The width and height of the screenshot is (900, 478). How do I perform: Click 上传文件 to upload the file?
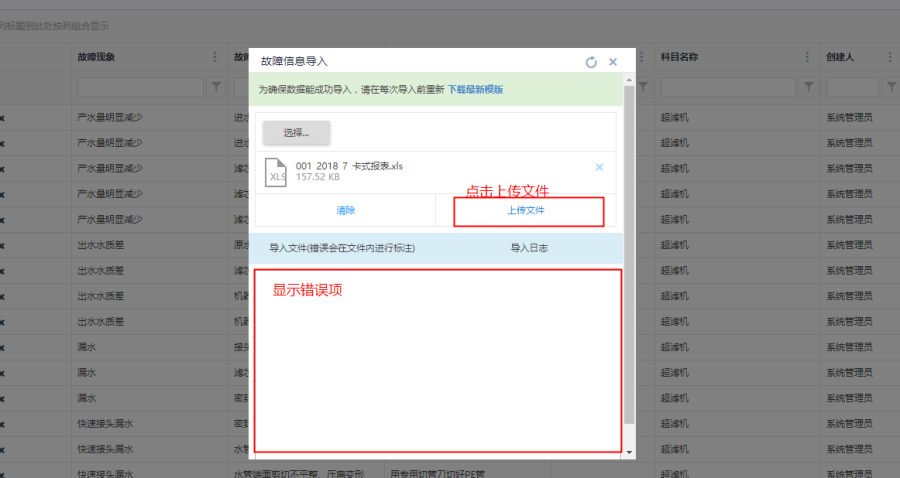pos(526,211)
